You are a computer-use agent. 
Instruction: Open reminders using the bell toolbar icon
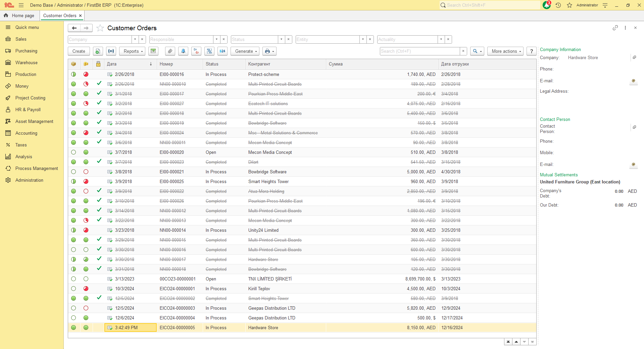[x=183, y=51]
